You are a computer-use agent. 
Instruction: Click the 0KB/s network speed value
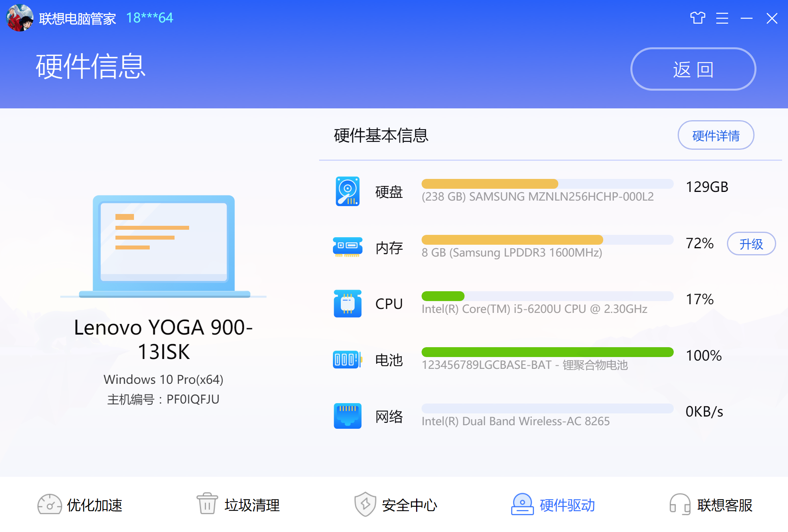point(704,412)
